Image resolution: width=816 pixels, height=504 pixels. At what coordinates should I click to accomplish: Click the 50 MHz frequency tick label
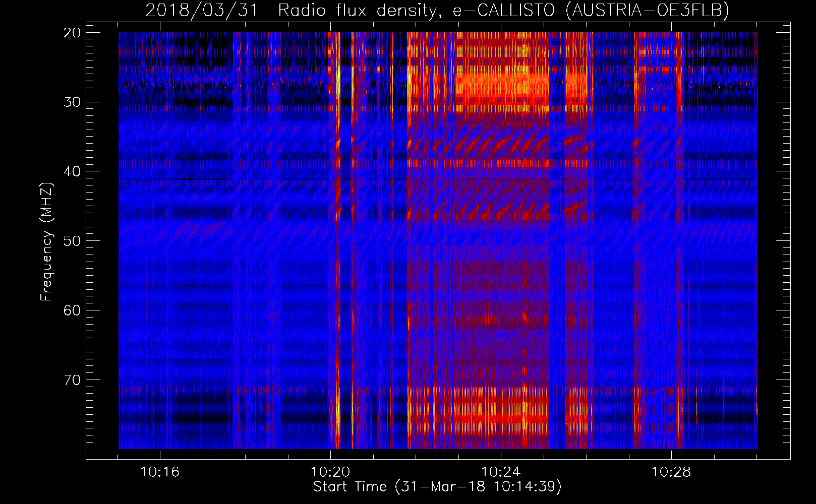(72, 241)
